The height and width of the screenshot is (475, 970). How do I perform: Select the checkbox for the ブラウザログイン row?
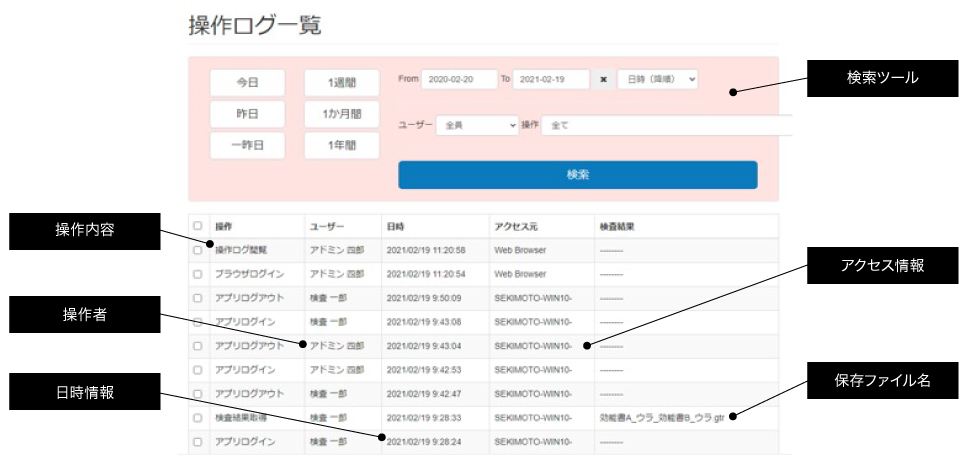[197, 274]
